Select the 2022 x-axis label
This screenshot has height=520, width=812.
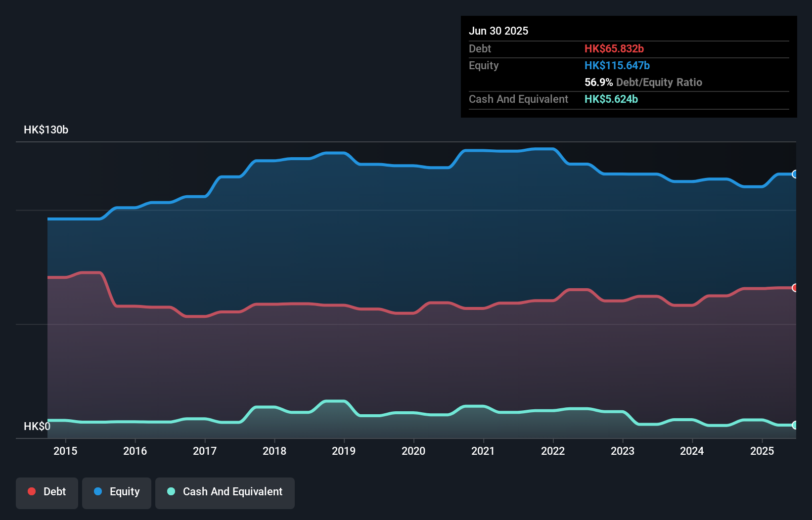pyautogui.click(x=553, y=451)
